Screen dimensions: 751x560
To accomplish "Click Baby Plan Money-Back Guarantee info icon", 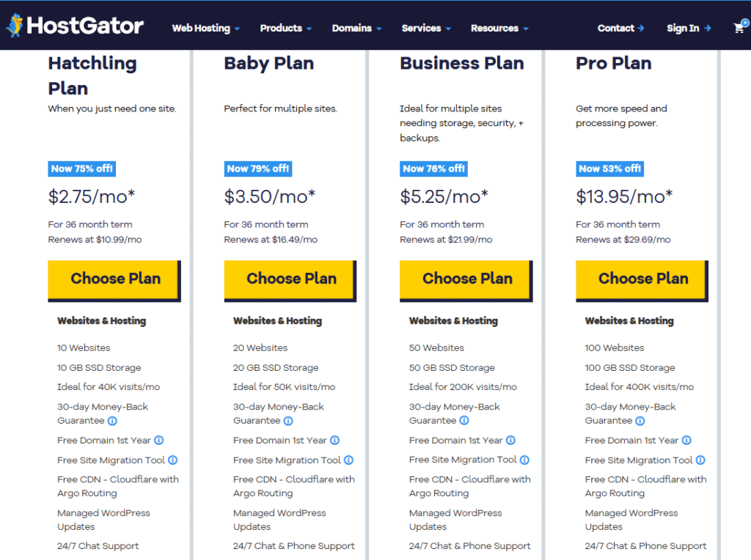I will click(288, 421).
